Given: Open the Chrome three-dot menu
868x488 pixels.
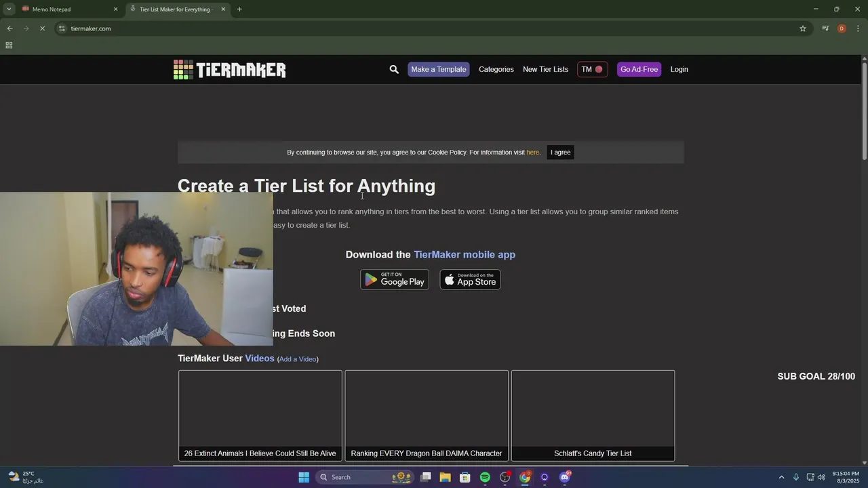Looking at the screenshot, I should (858, 28).
